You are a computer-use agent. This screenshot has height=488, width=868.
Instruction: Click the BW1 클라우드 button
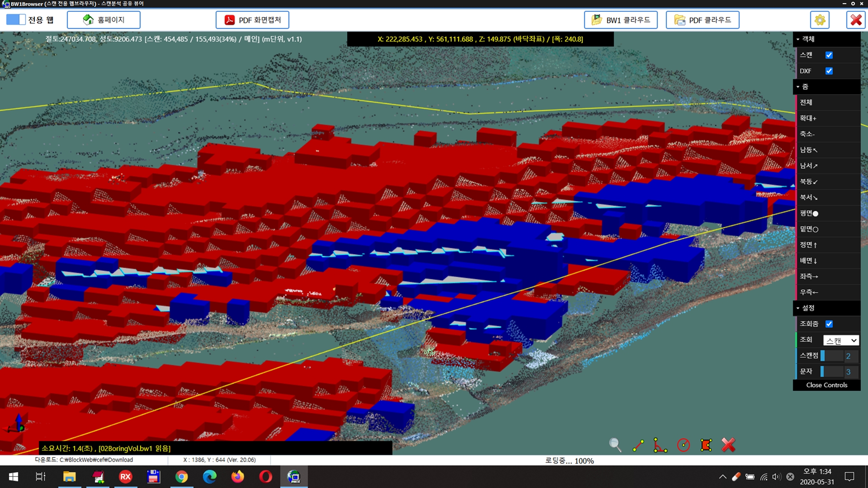621,20
